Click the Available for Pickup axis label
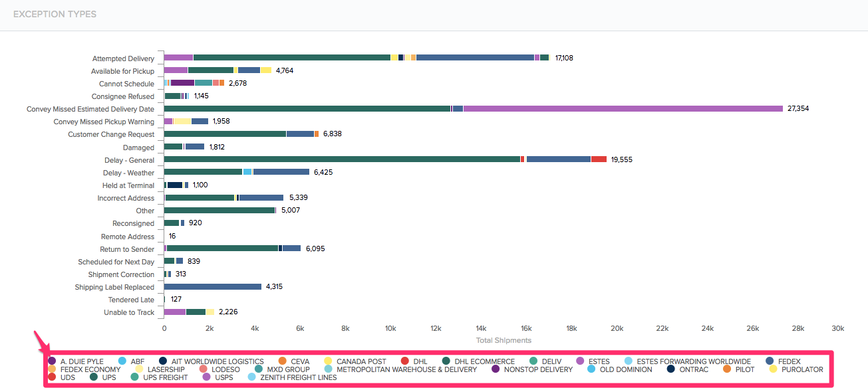This screenshot has width=868, height=392. coord(122,71)
